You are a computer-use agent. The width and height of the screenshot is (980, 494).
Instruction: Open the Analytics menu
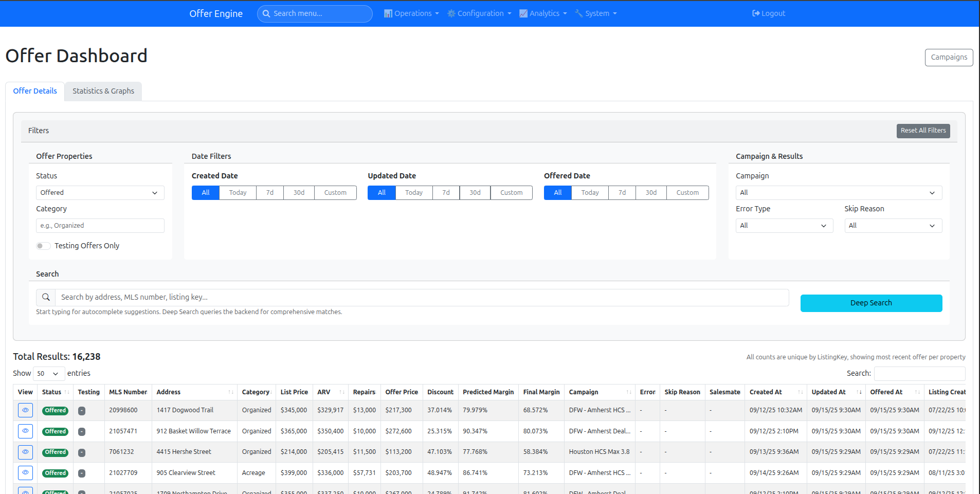[x=543, y=13]
